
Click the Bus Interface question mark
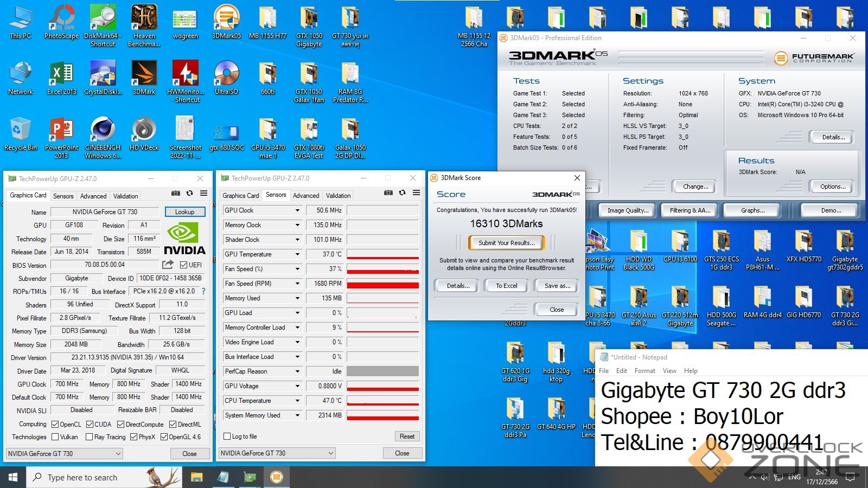pyautogui.click(x=203, y=291)
